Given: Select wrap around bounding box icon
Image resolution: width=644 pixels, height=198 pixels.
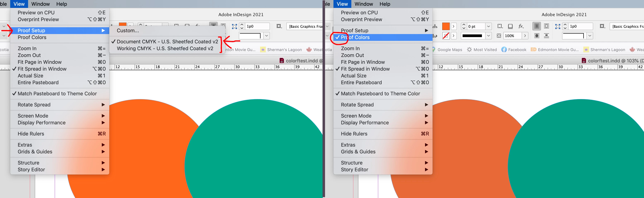Looking at the screenshot, I should (547, 26).
